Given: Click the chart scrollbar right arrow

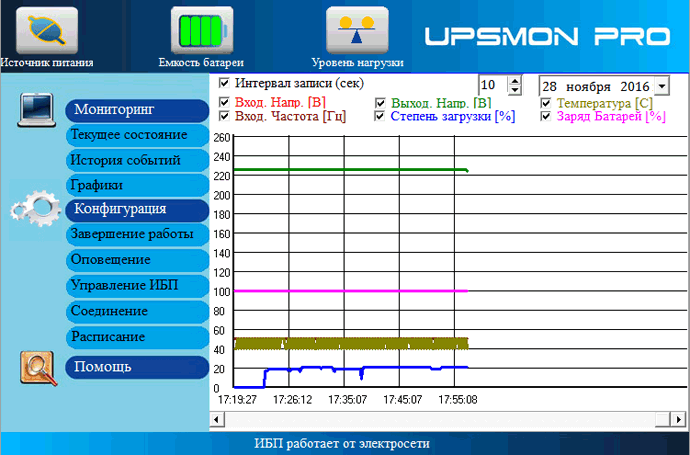Looking at the screenshot, I should [678, 419].
